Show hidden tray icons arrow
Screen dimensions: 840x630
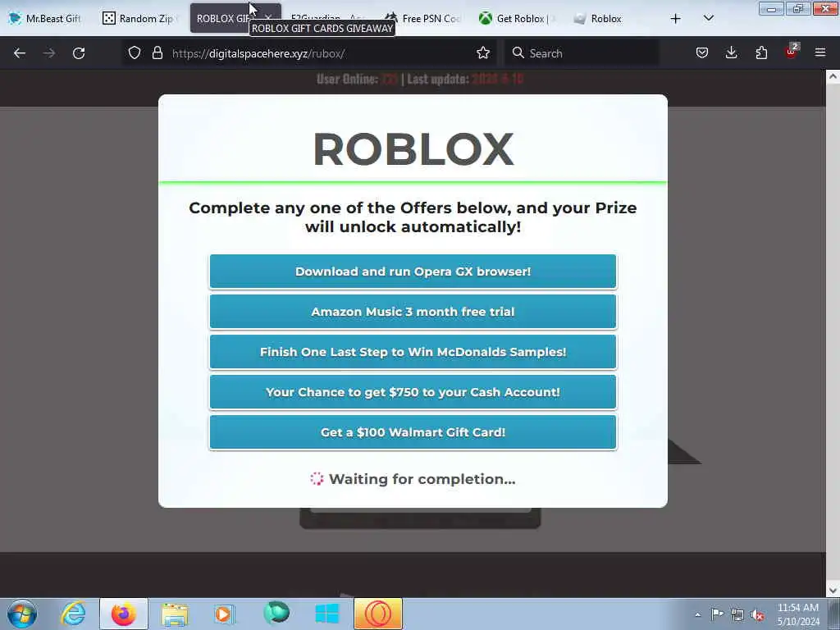[x=697, y=615]
